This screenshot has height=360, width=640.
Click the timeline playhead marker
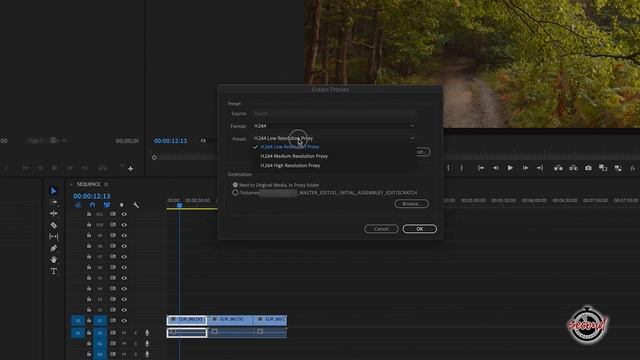(179, 205)
